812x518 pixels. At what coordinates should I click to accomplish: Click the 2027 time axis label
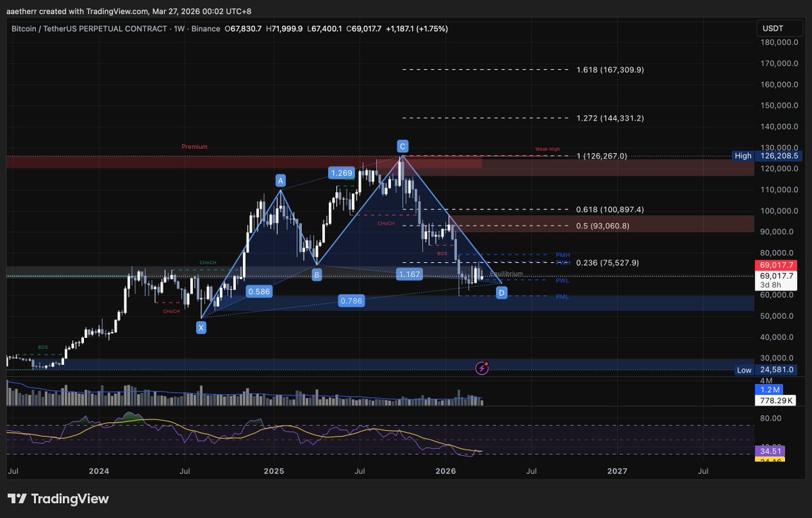[x=617, y=470]
